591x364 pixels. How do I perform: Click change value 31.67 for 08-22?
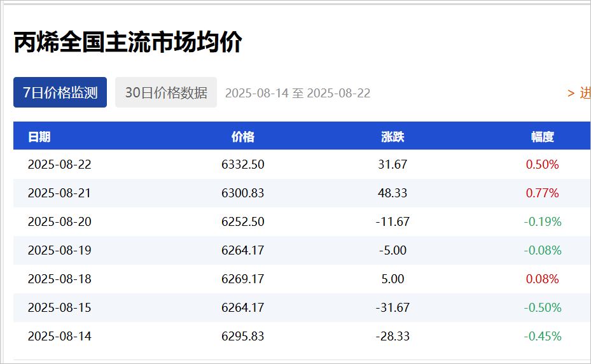click(393, 164)
